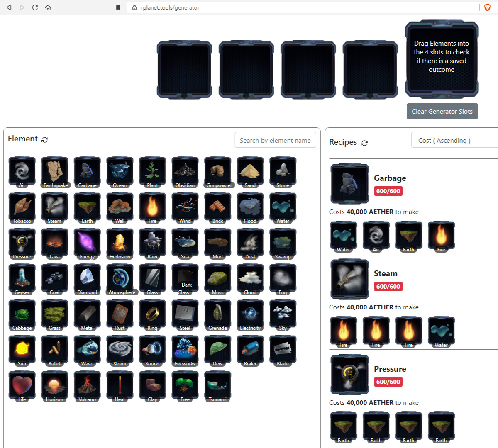The height and width of the screenshot is (448, 498).
Task: Click the browser back arrow
Action: click(9, 7)
